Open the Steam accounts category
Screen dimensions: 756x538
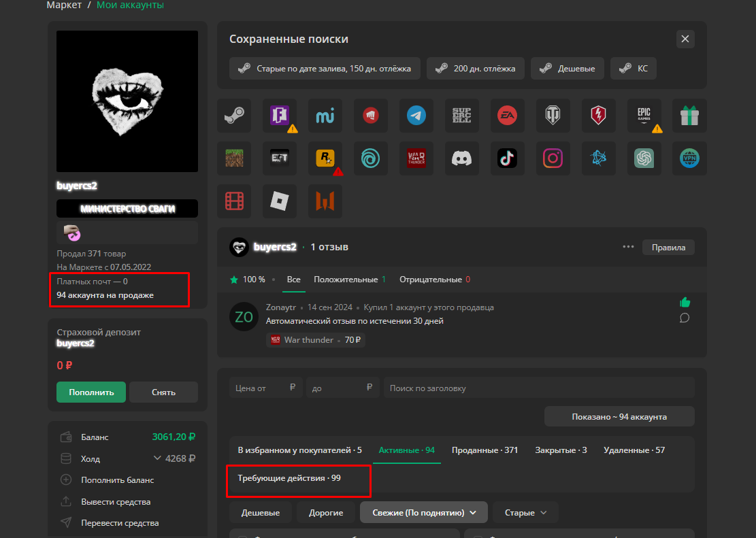[234, 116]
